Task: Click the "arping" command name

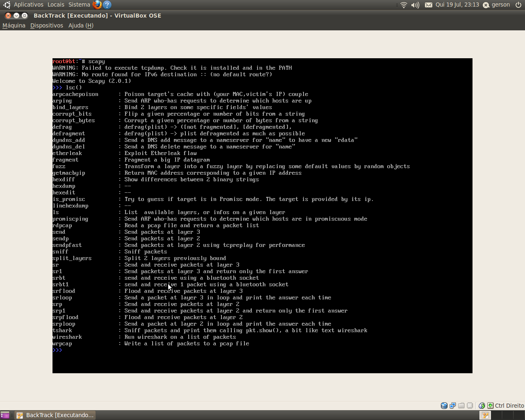Action: coord(62,101)
